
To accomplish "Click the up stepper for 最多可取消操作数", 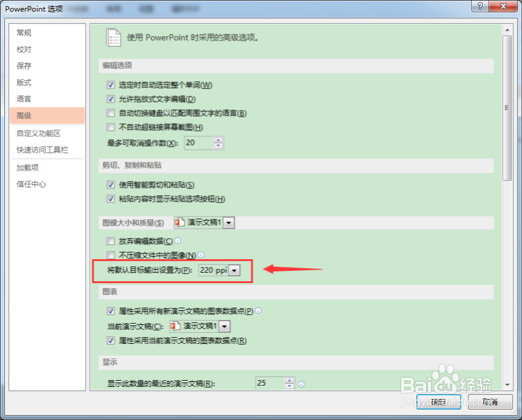I will click(217, 140).
